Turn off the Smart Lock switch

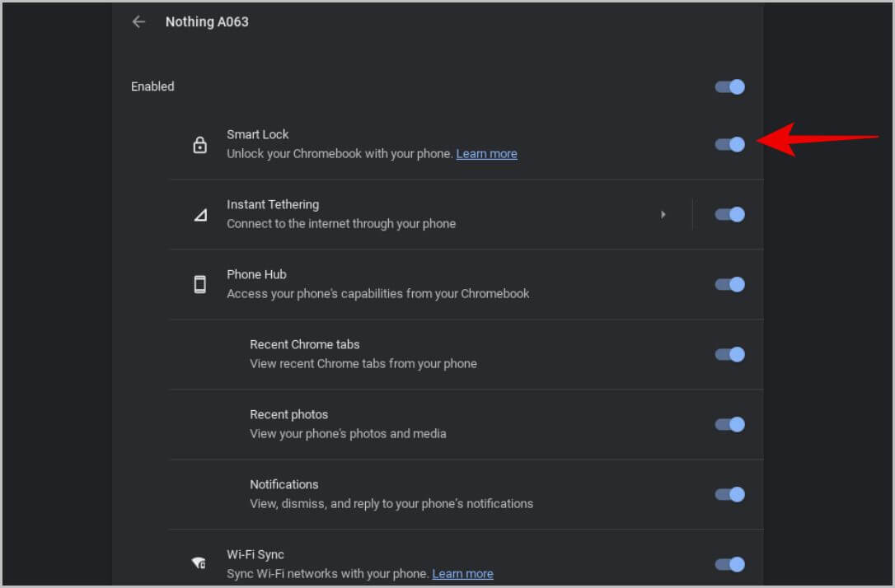729,144
